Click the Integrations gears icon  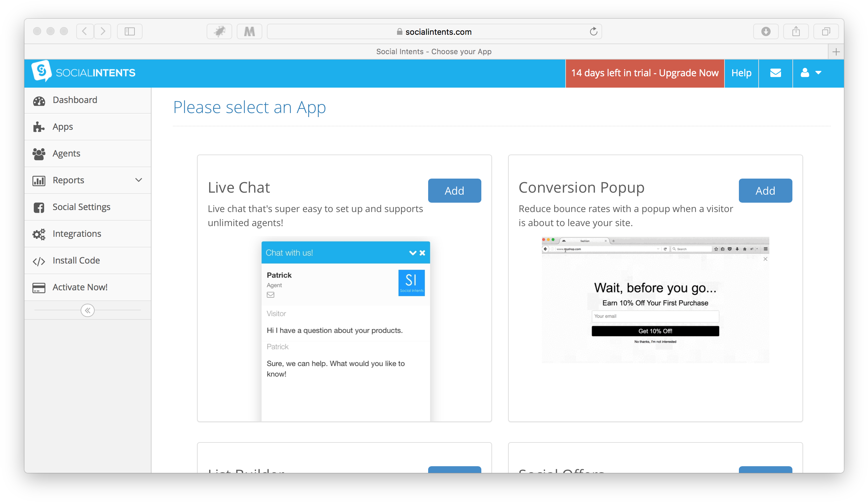39,234
